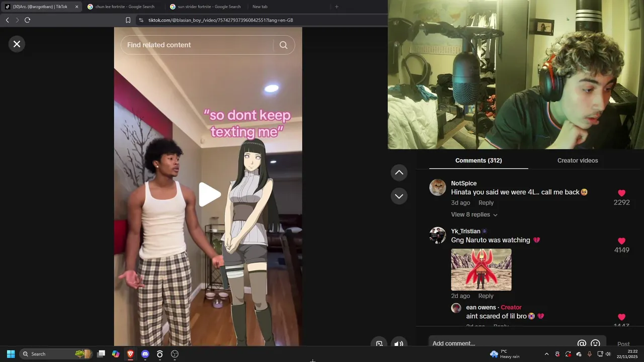Open Brave browser from the taskbar
Viewport: 644px width, 362px height.
(130, 354)
